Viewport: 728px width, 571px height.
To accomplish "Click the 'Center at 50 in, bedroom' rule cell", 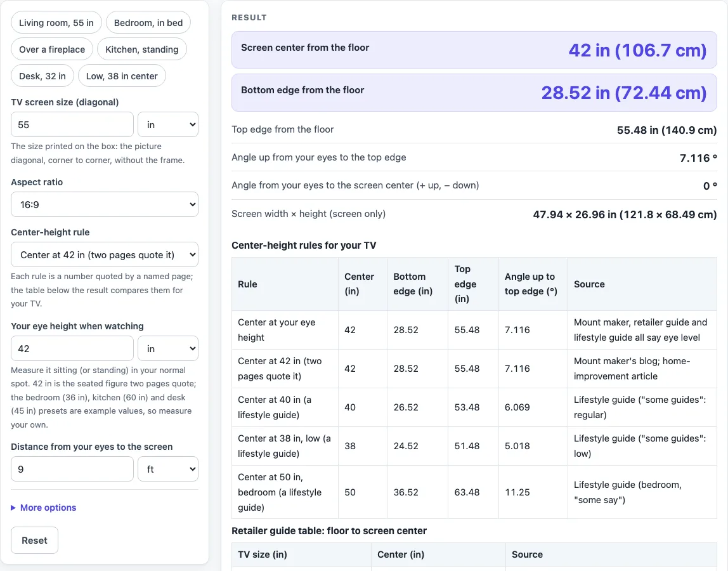I will 285,492.
